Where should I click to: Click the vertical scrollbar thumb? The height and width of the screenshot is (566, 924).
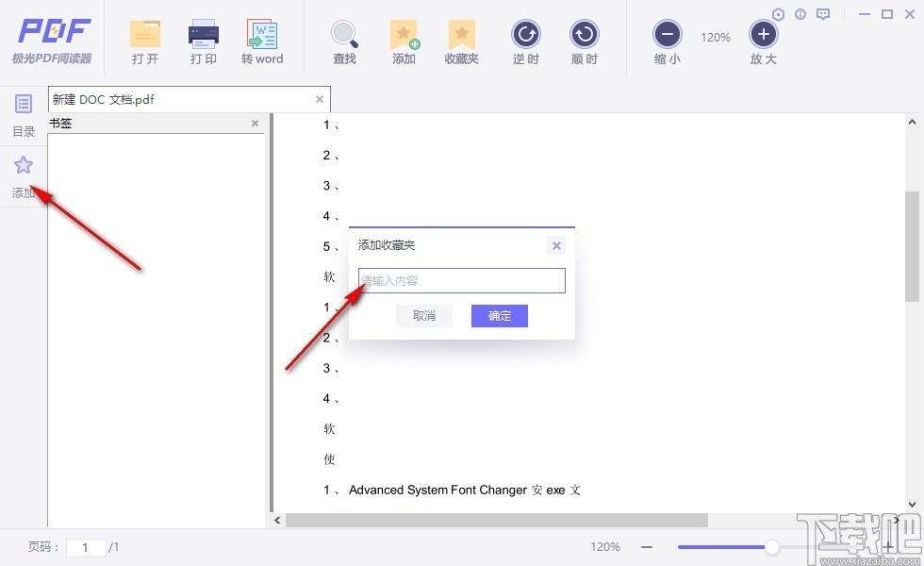click(x=912, y=246)
